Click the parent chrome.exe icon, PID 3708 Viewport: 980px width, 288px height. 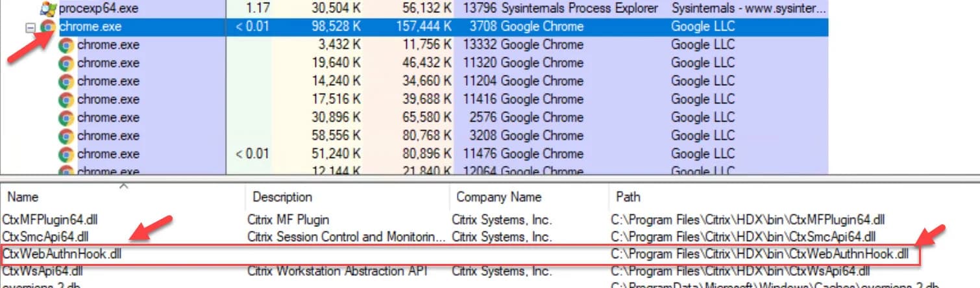47,27
